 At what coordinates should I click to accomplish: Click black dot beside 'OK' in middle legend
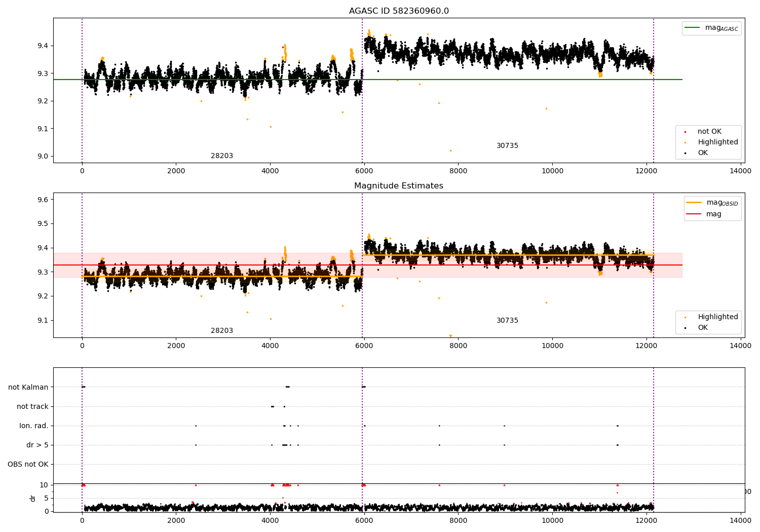(x=686, y=328)
